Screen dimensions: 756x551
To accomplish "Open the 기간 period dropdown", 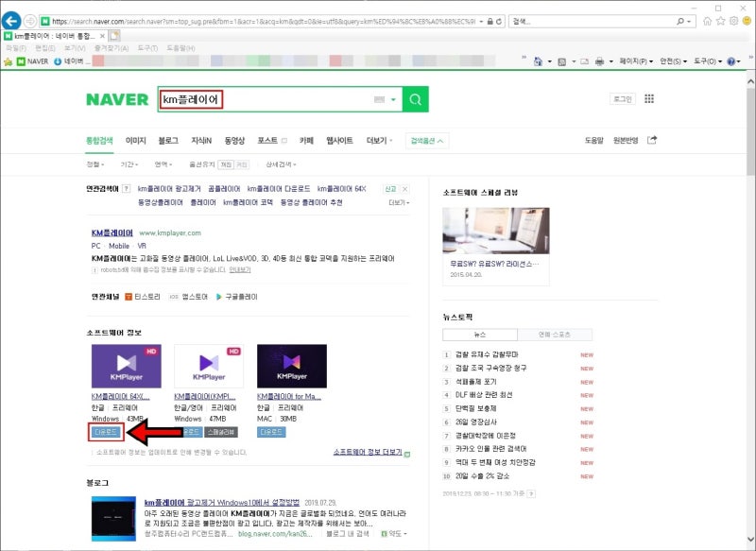I will pos(129,164).
